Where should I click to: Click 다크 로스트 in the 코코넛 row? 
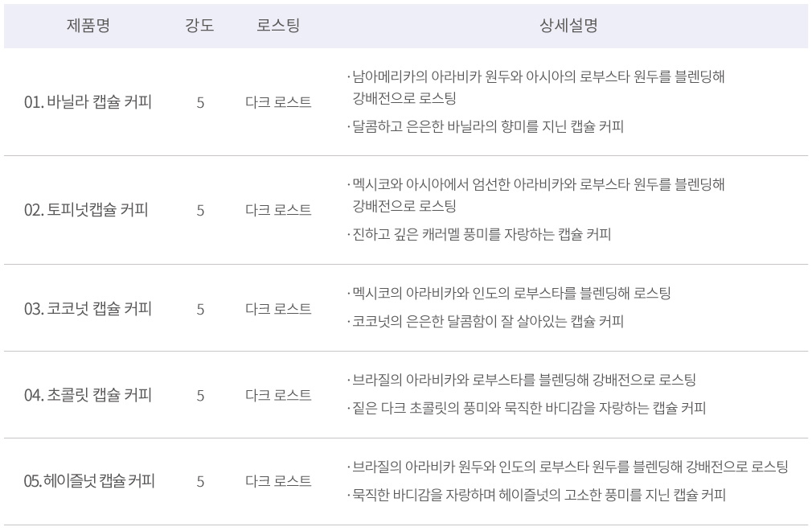coord(278,309)
